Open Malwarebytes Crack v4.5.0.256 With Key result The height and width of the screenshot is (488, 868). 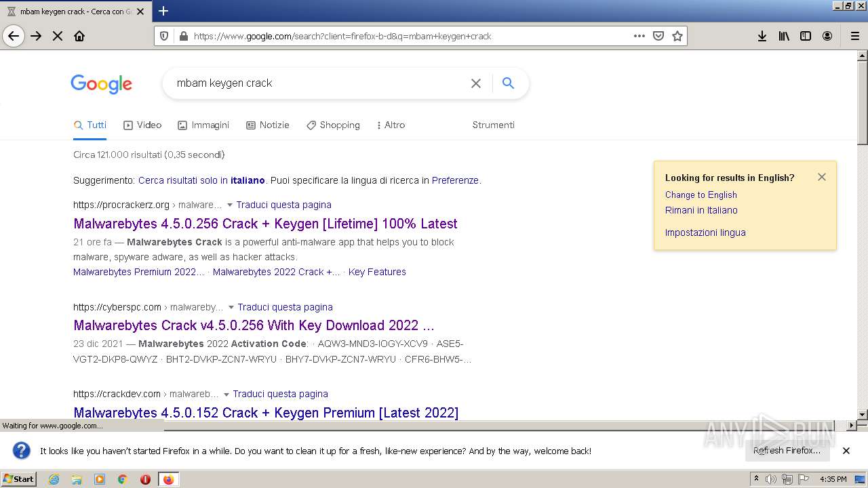[x=254, y=325]
